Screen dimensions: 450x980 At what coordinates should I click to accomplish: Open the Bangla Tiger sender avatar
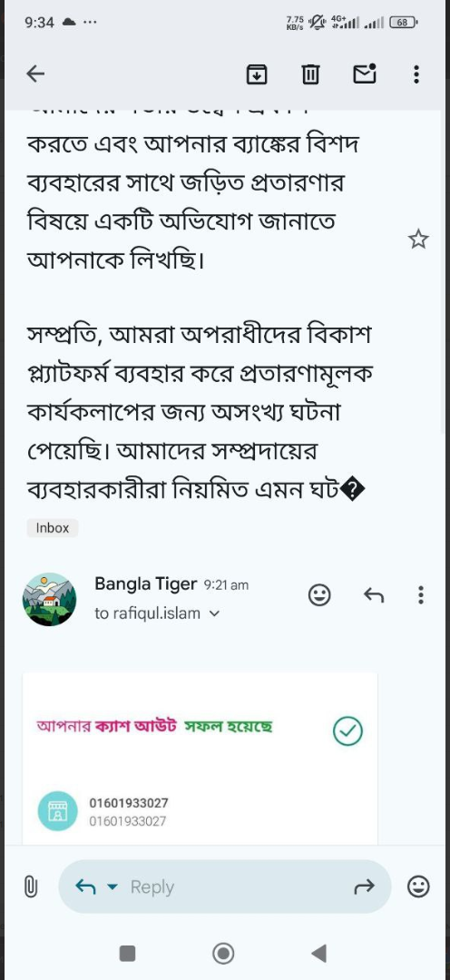tap(49, 600)
